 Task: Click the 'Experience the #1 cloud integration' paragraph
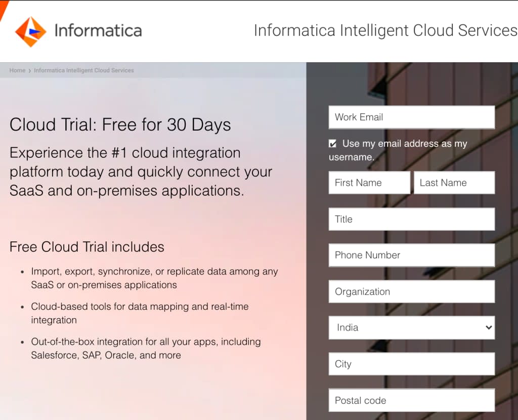(141, 172)
